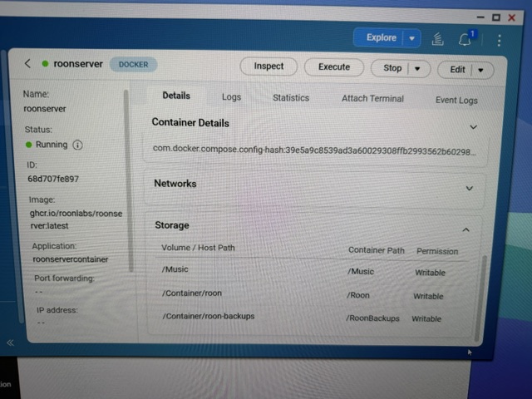The image size is (532, 399).
Task: Click the Writable permission for /Music
Action: click(x=430, y=273)
